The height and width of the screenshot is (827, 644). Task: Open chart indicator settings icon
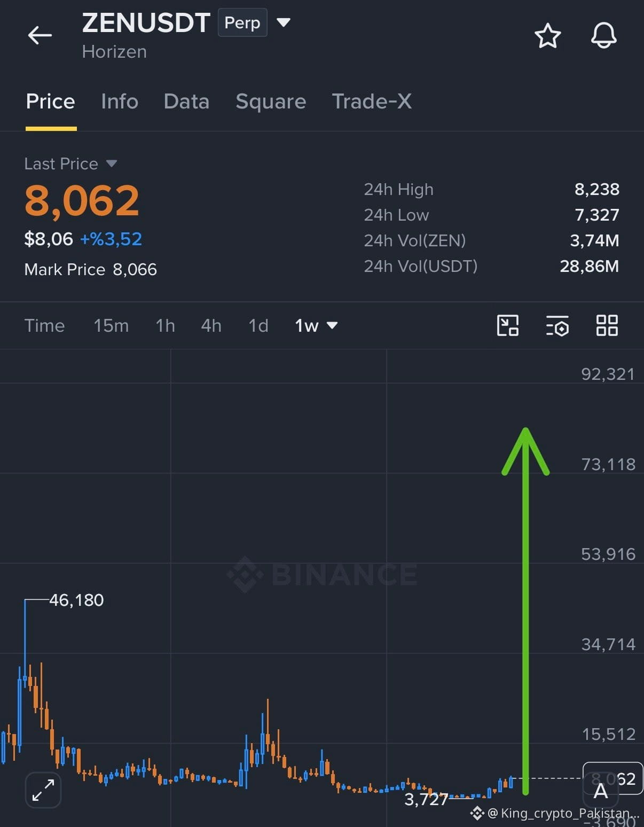[557, 325]
